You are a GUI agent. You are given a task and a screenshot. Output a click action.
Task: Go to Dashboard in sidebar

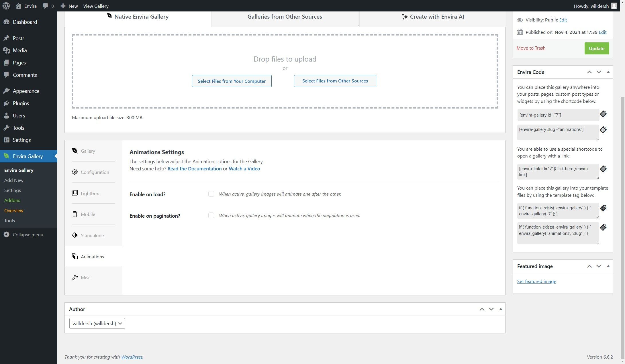pyautogui.click(x=29, y=22)
